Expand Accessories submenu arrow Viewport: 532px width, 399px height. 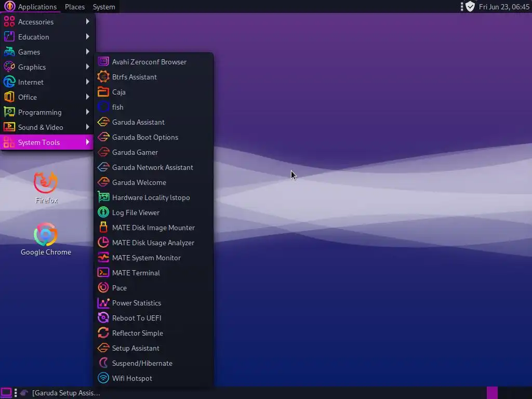87,21
